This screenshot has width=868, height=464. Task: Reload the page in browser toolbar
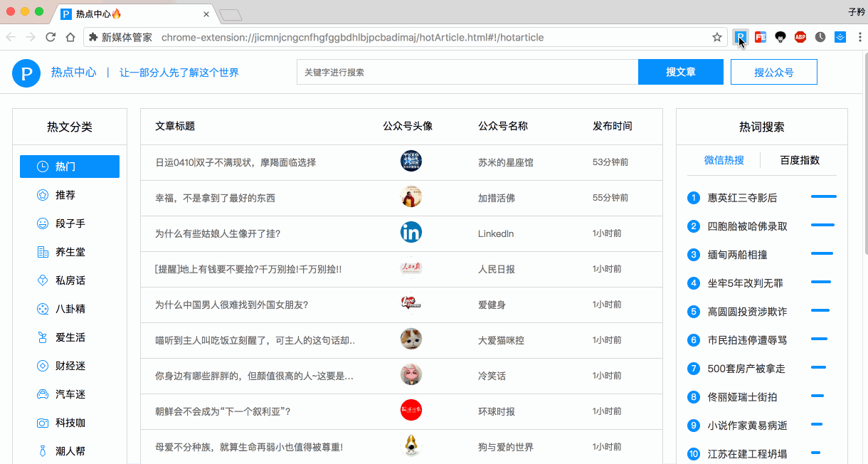[51, 37]
